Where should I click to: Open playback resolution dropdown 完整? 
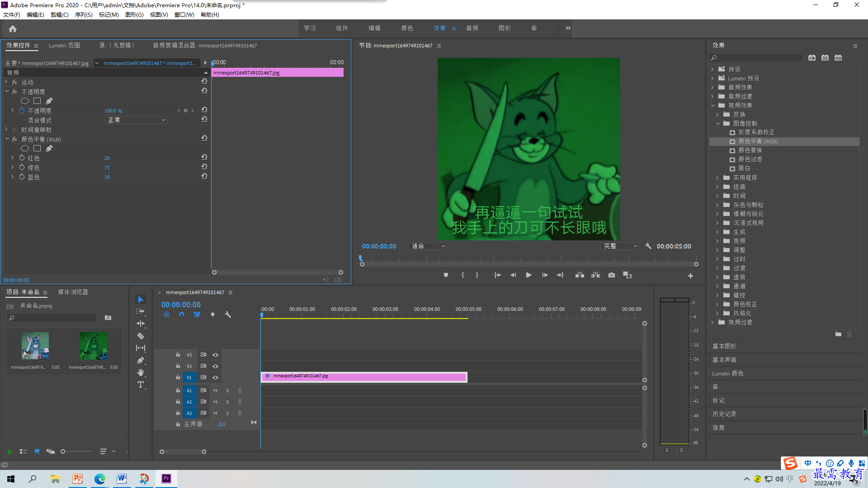(x=621, y=246)
